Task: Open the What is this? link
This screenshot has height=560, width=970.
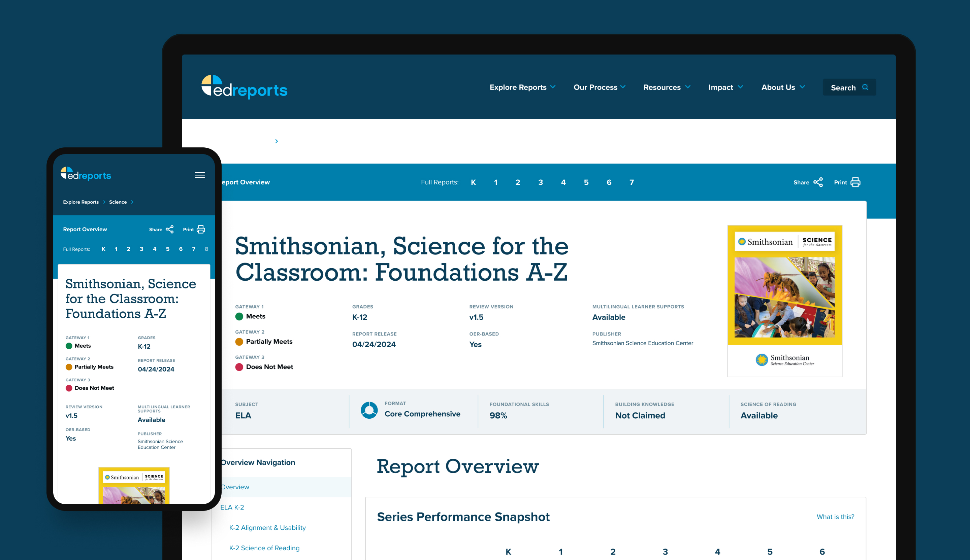Action: (x=836, y=517)
